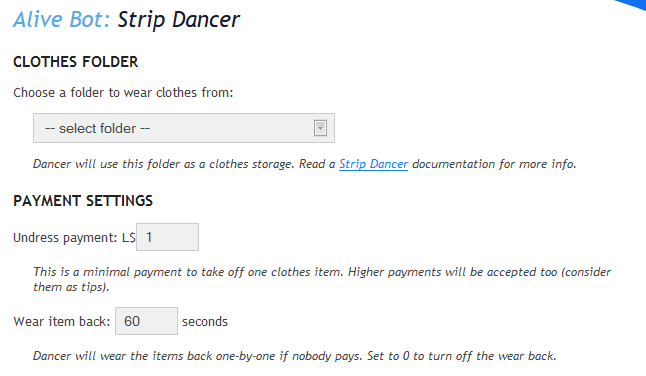Click the 'Choose a folder to wear clothes from' label

pyautogui.click(x=123, y=93)
